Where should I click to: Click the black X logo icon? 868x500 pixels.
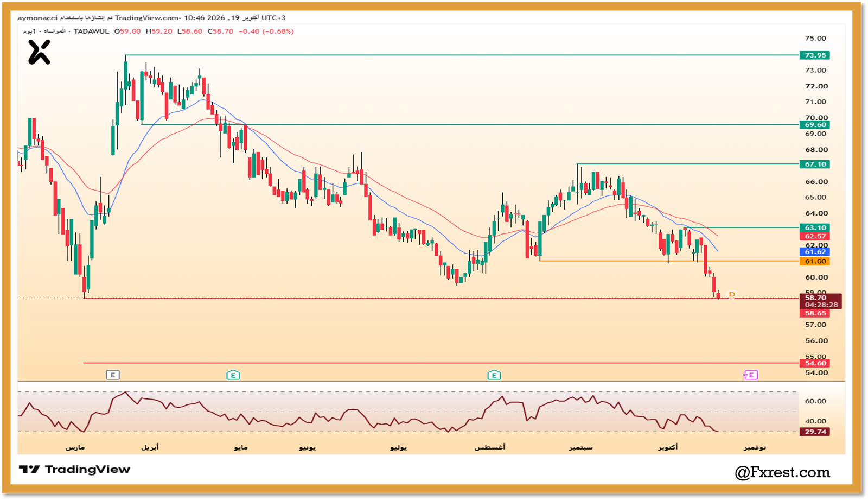(39, 53)
